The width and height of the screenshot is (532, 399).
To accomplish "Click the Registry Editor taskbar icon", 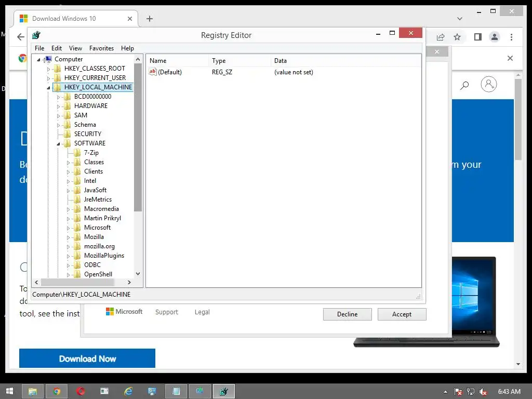I will click(x=223, y=391).
